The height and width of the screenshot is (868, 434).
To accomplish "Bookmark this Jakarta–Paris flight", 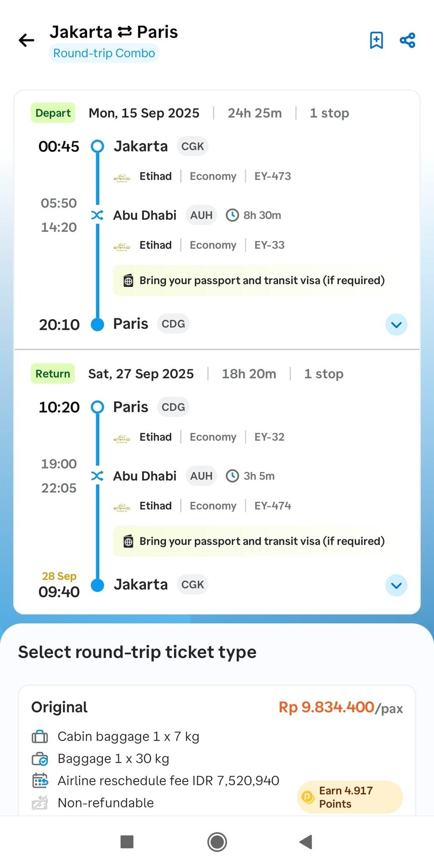I will pos(376,40).
